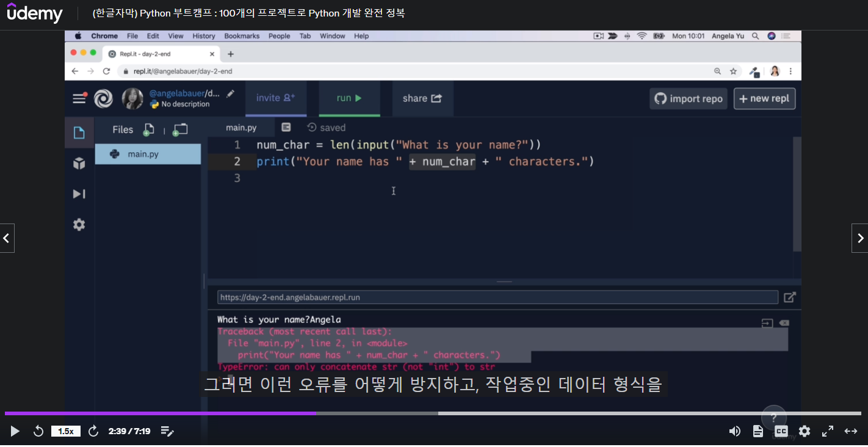Open the 1.5x playback speed menu
The image size is (868, 447).
pyautogui.click(x=66, y=431)
